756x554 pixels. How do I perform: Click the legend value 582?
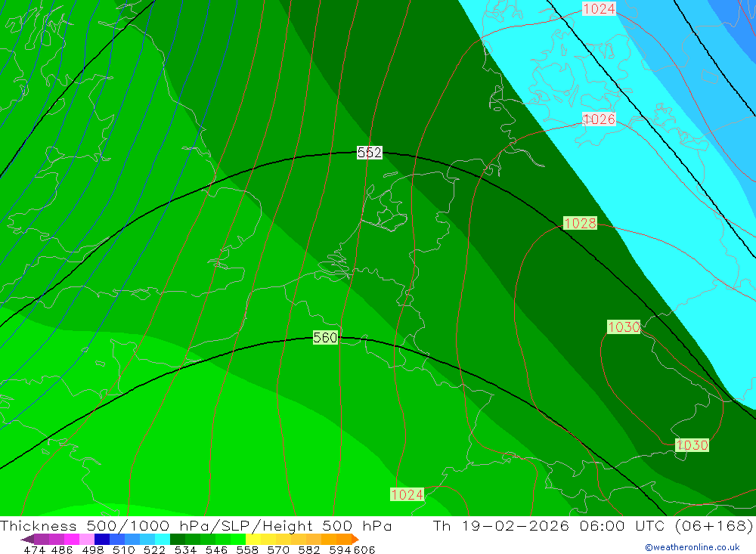pyautogui.click(x=309, y=550)
